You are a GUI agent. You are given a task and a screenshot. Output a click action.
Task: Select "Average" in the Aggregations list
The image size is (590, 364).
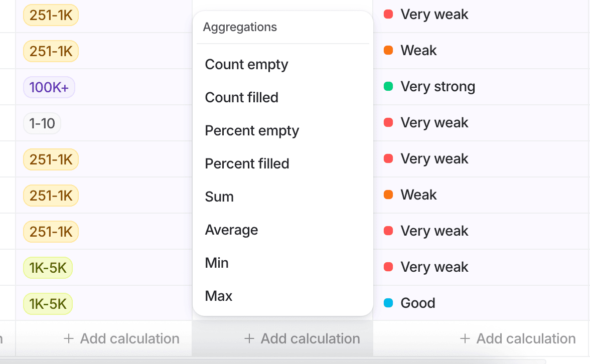click(x=231, y=230)
